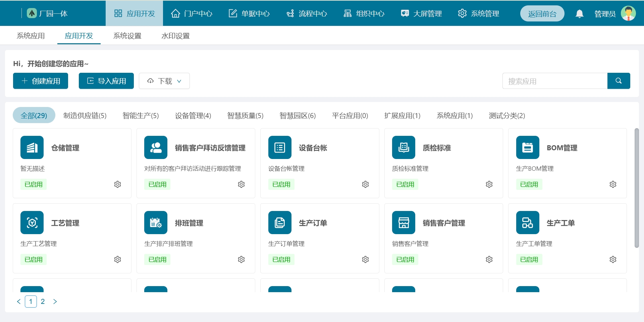Viewport: 644px width, 322px height.
Task: Click the 已启用 status on 设备台帐 card
Action: (281, 184)
